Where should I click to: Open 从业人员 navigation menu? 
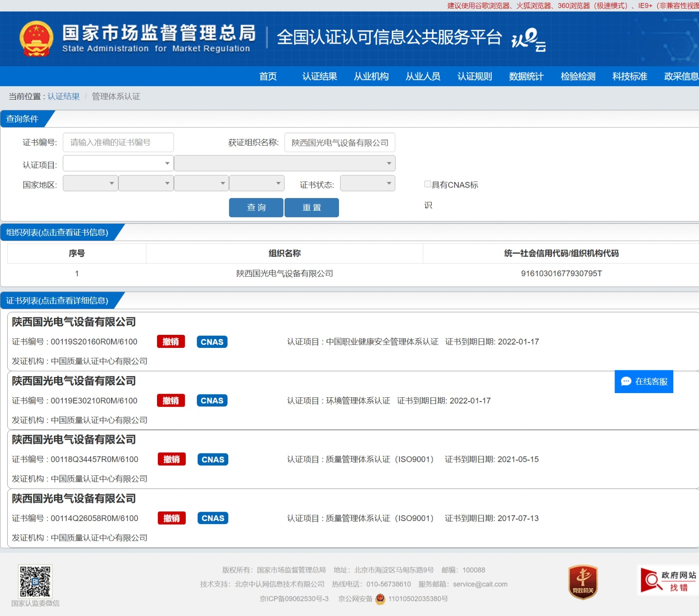tap(423, 76)
